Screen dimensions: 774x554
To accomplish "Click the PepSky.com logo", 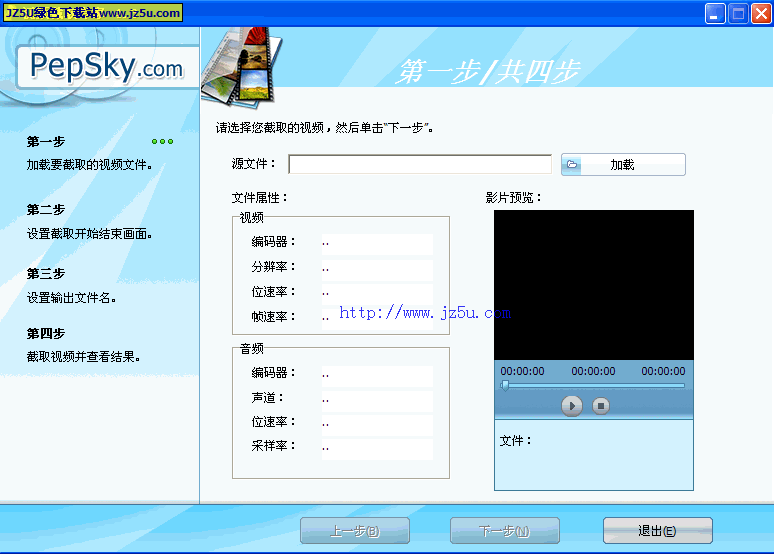I will pos(107,67).
